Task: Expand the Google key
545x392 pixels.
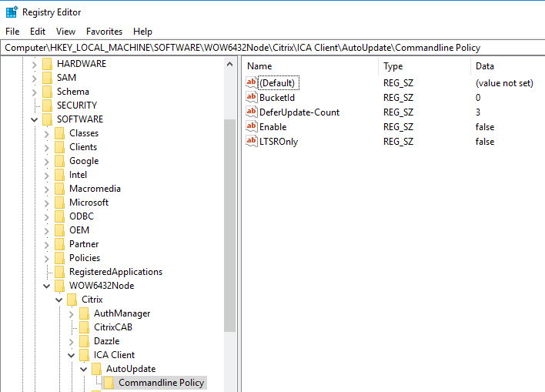Action: [47, 162]
